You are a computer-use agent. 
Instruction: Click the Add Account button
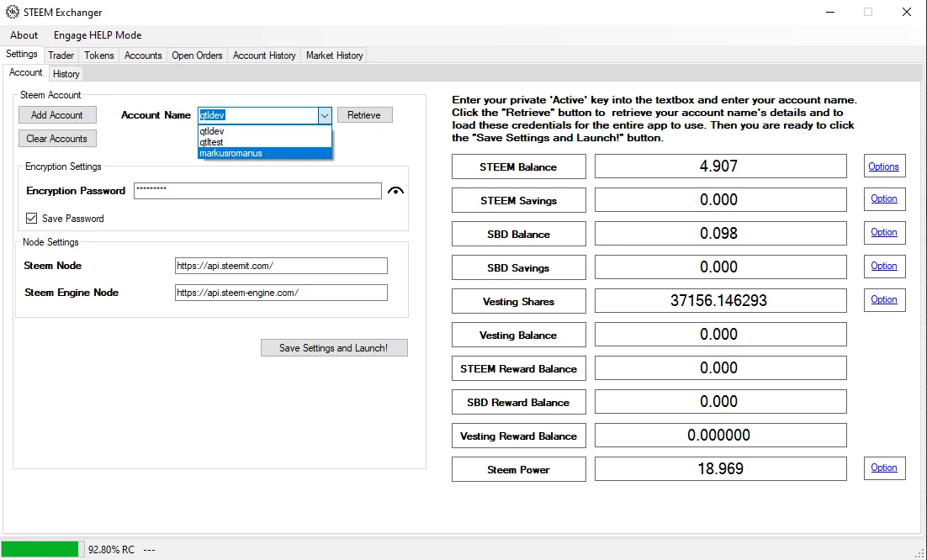[57, 114]
